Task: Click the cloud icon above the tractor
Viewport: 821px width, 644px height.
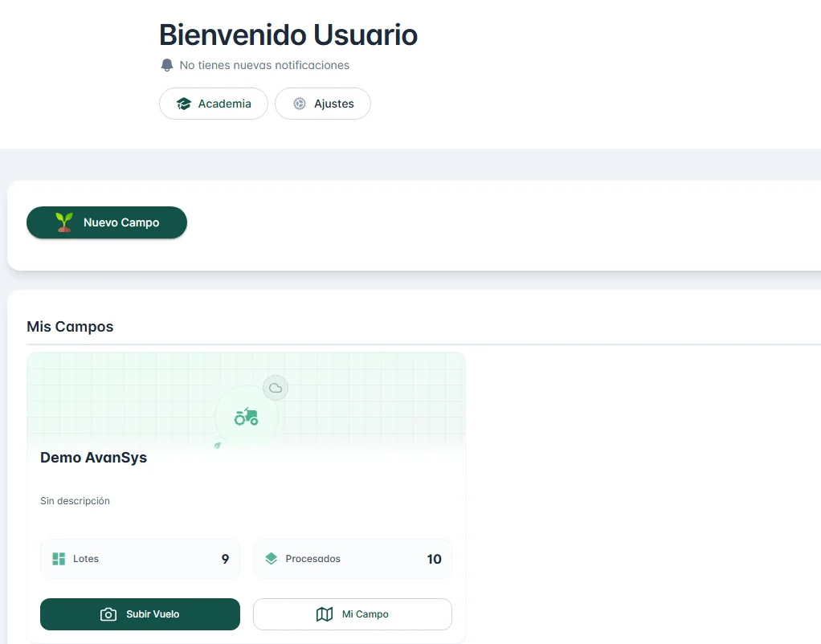Action: [x=276, y=388]
